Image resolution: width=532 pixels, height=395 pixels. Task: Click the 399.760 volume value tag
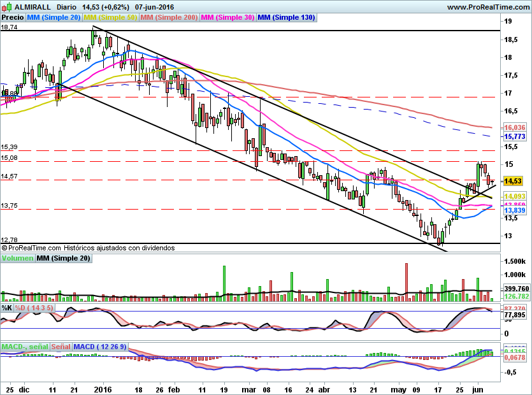coord(514,289)
